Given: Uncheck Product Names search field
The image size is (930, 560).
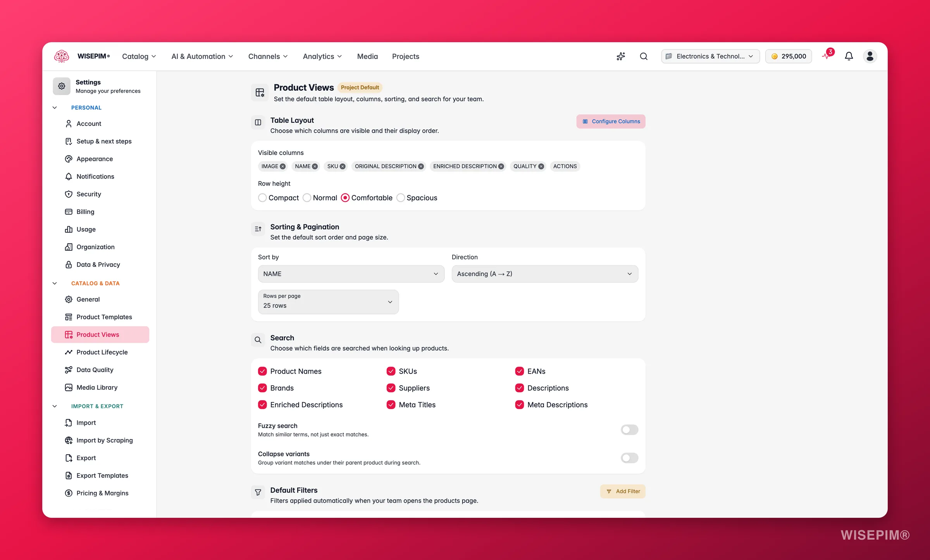Looking at the screenshot, I should click(262, 371).
